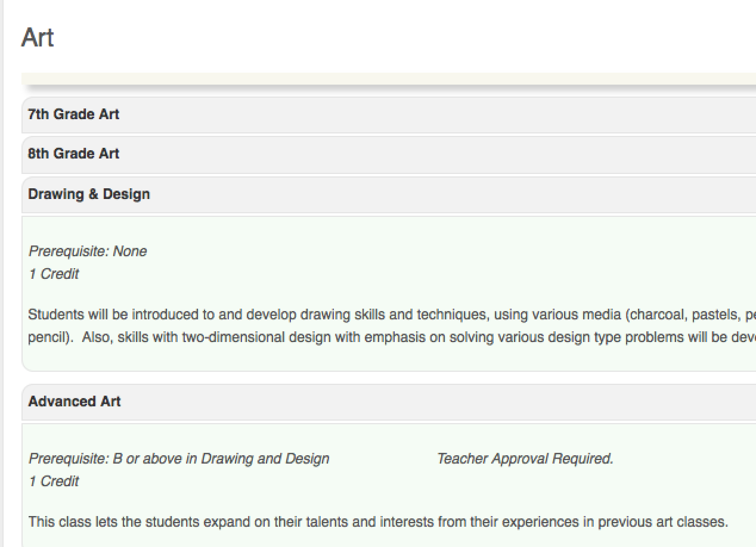Click the sentence starting "This class lets"

(378, 523)
